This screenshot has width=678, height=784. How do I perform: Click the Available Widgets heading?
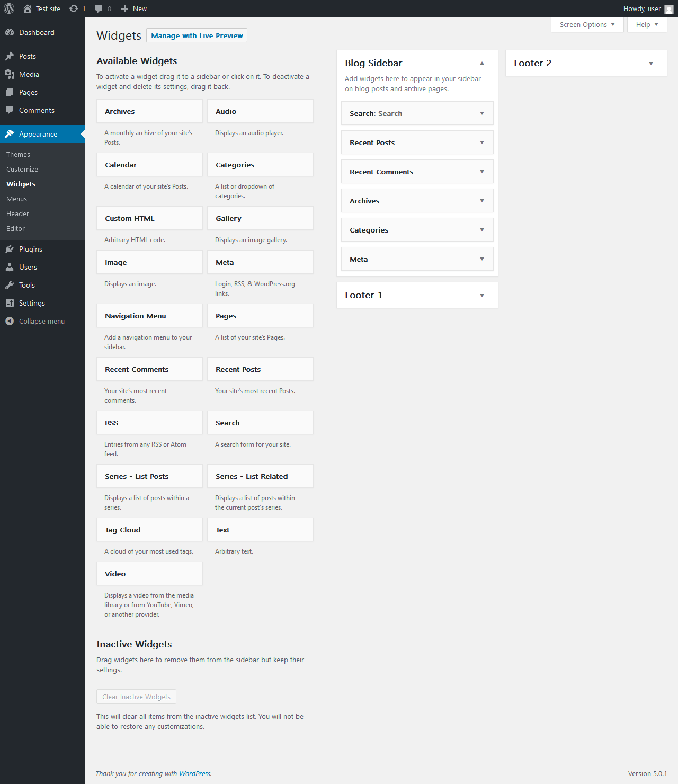pyautogui.click(x=137, y=61)
